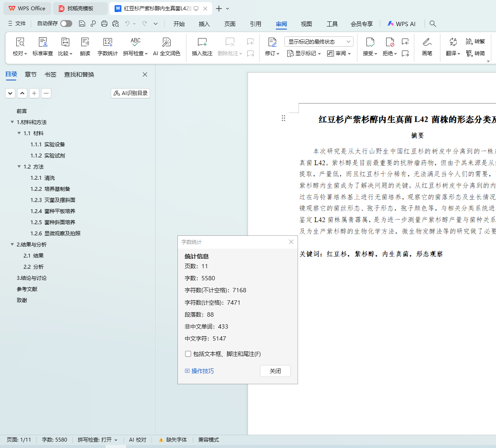The width and height of the screenshot is (496, 448).
Task: Open the 拼写检查 status bar dropdown
Action: click(x=97, y=440)
